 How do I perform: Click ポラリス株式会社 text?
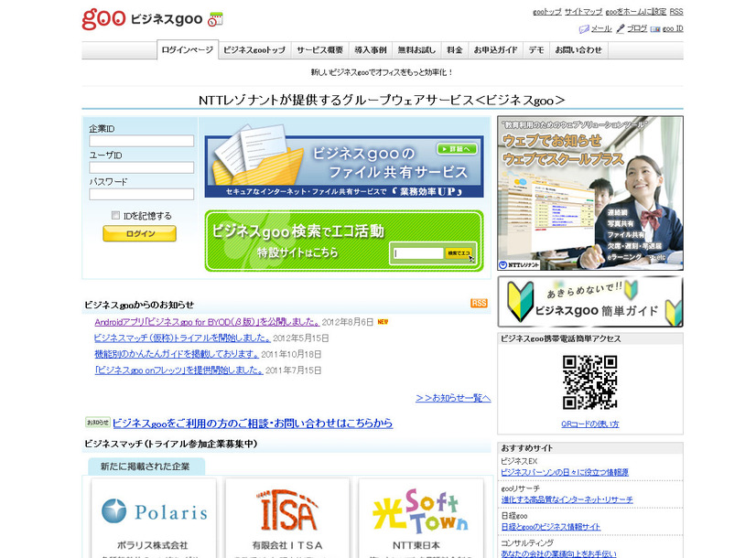(152, 545)
